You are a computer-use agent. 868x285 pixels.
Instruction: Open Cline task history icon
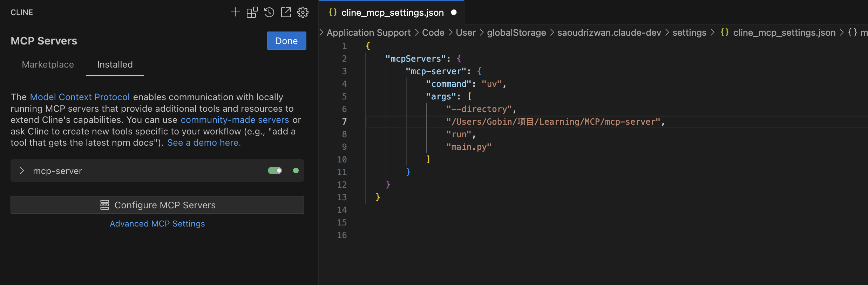(269, 13)
